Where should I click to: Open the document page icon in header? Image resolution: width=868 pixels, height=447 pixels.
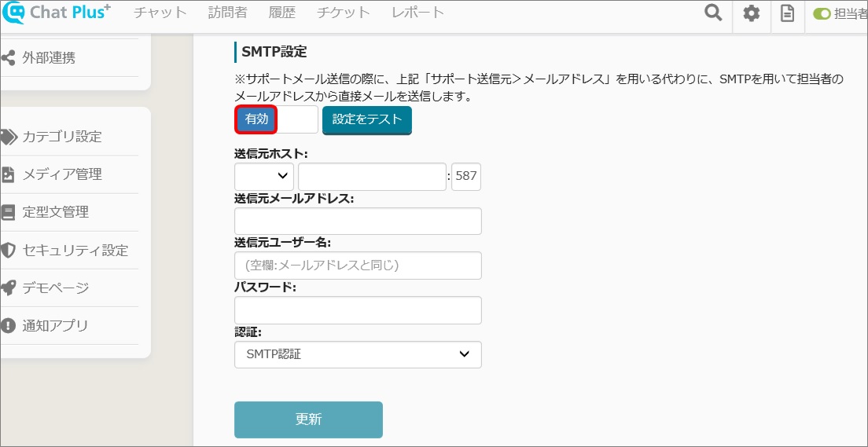tap(787, 13)
